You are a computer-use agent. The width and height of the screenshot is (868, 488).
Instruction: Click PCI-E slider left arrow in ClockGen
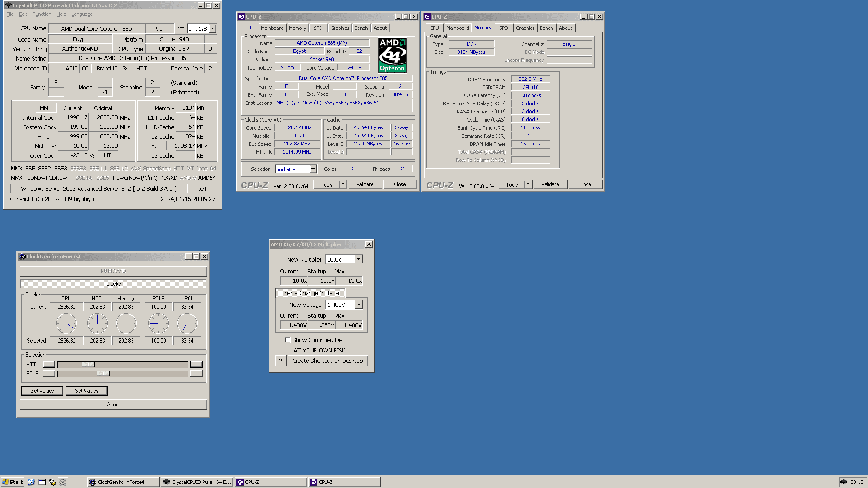49,374
